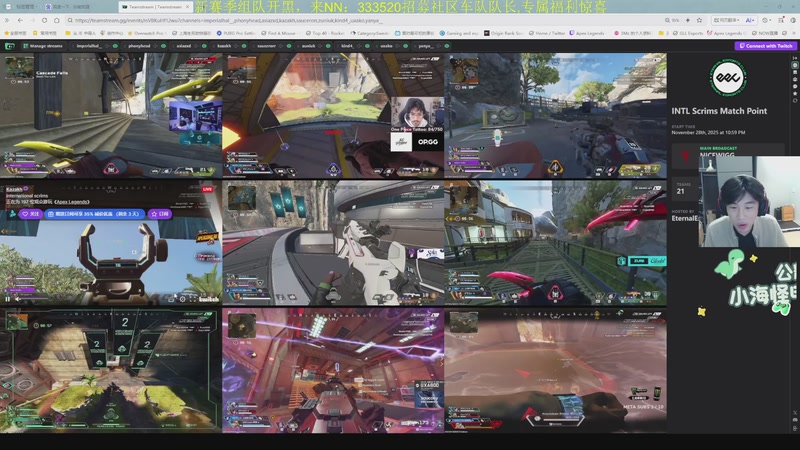Open the downloads icon with red dot
Viewport: 800px width, 450px height.
(x=781, y=20)
